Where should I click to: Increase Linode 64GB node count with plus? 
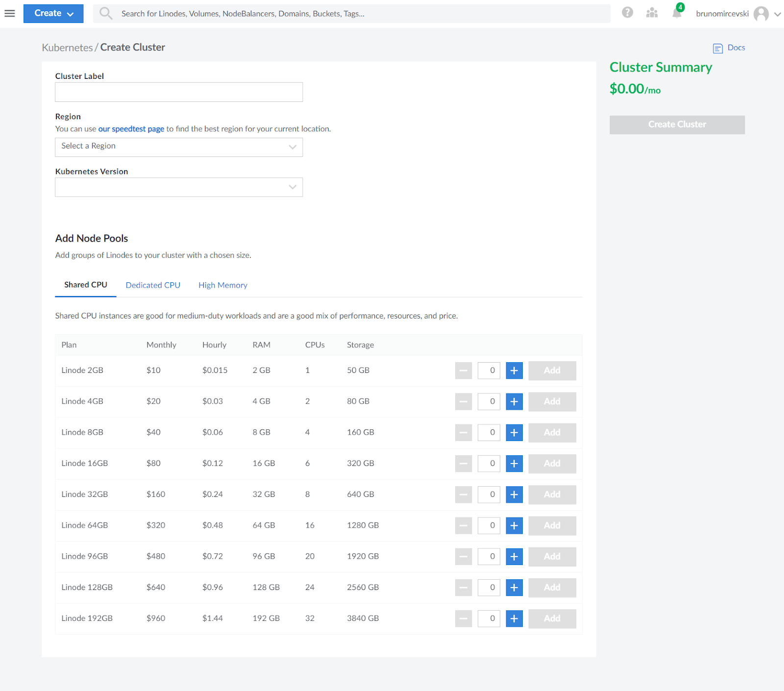[x=514, y=525]
